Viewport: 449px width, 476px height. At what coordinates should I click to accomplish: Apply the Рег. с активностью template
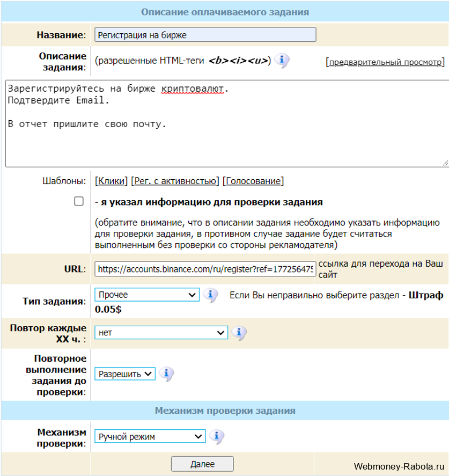click(x=175, y=181)
